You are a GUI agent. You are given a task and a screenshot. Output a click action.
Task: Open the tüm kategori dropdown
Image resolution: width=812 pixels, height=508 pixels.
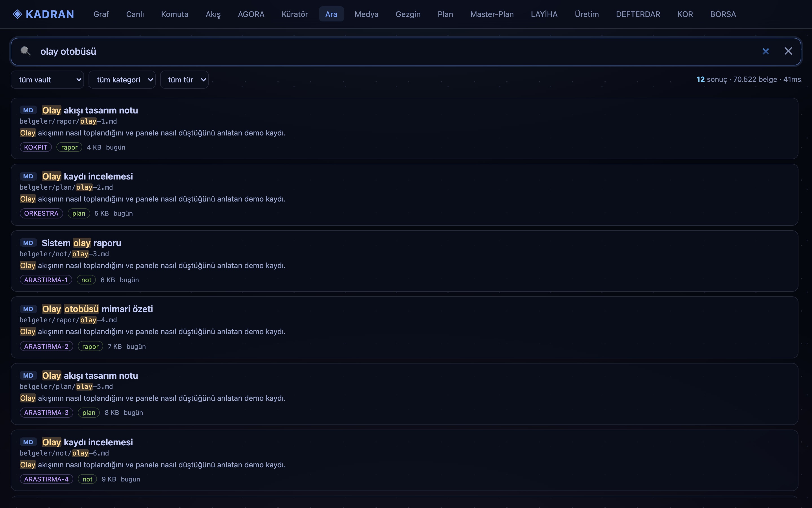[122, 80]
